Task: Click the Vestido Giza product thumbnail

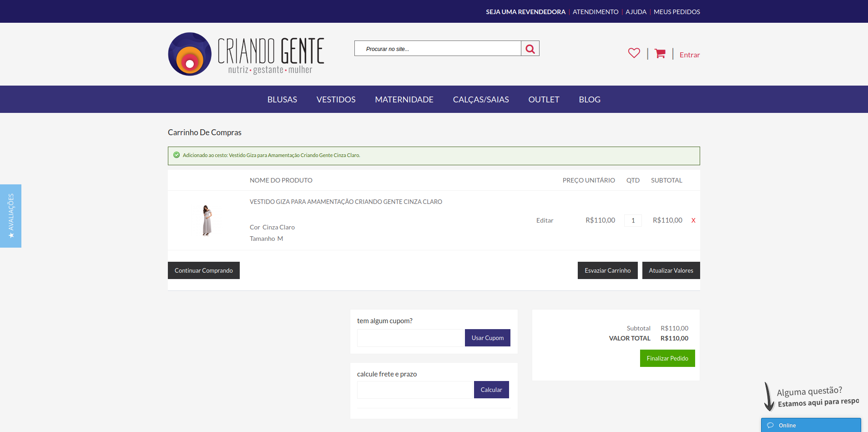Action: coord(207,220)
